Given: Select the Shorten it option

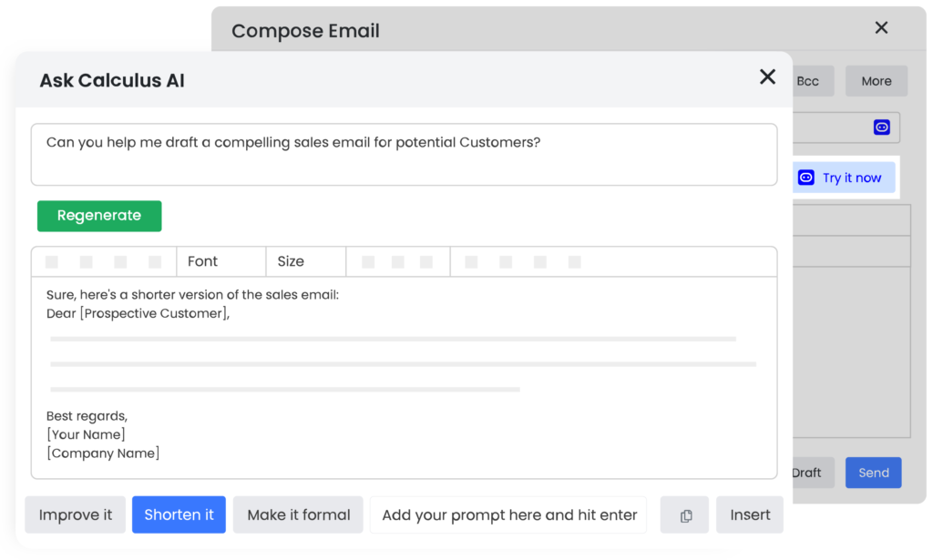Looking at the screenshot, I should pyautogui.click(x=179, y=514).
